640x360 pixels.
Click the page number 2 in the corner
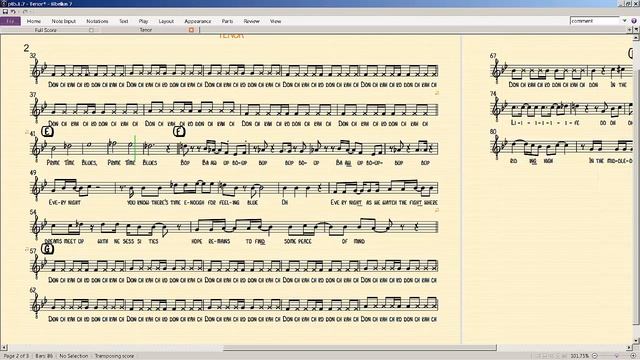[x=27, y=48]
